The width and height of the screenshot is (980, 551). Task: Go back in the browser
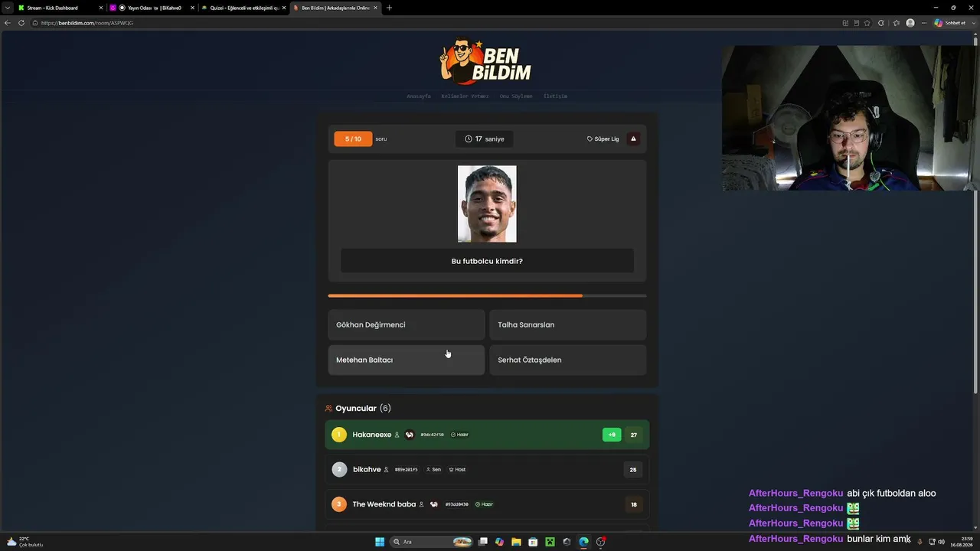(x=8, y=23)
